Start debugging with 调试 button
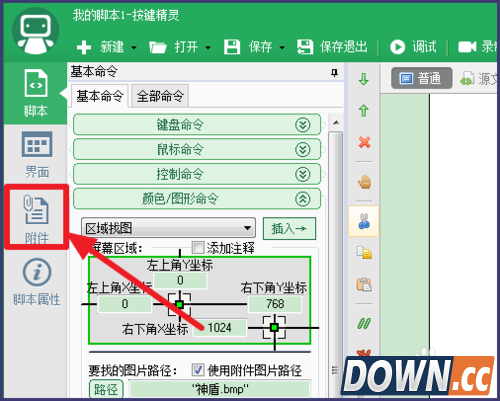This screenshot has height=401, width=500. click(x=413, y=47)
